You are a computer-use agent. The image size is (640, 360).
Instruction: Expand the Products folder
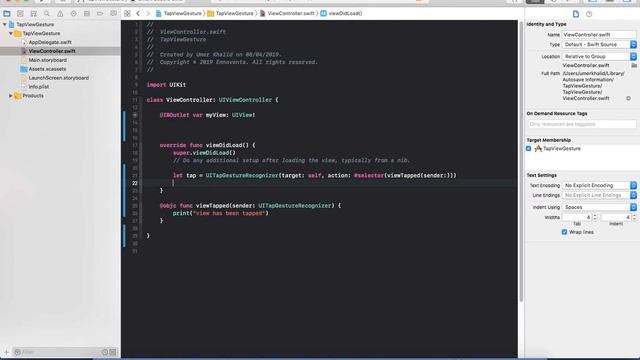tap(11, 96)
